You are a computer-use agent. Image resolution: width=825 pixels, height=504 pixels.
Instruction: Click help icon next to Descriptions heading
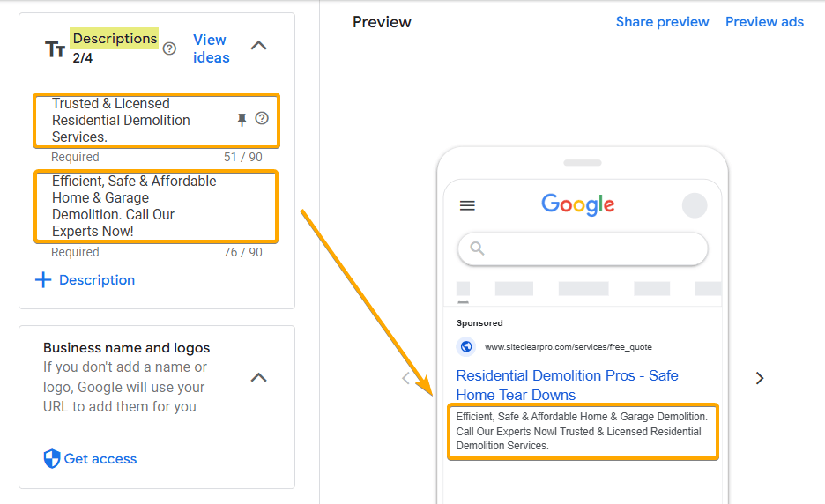click(x=170, y=48)
